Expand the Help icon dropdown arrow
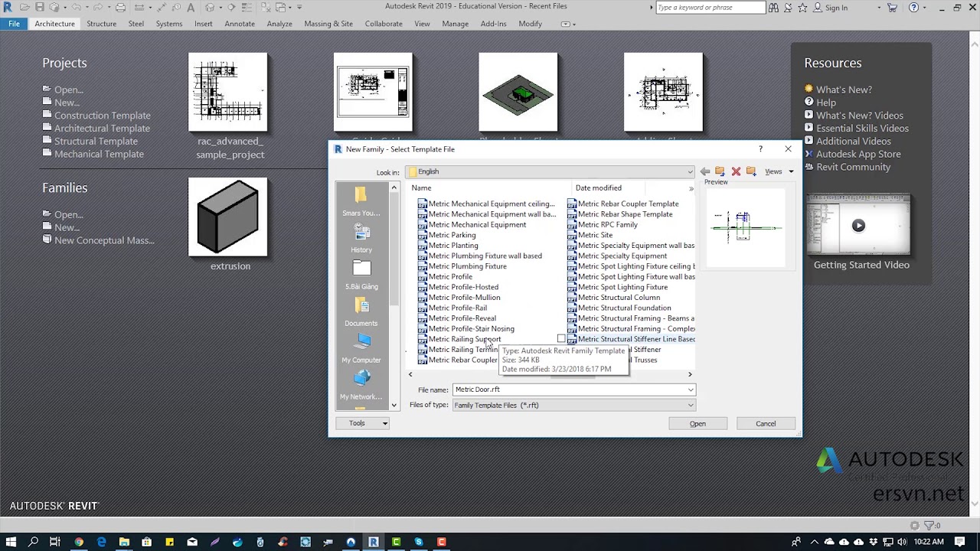The width and height of the screenshot is (980, 551). click(x=925, y=8)
